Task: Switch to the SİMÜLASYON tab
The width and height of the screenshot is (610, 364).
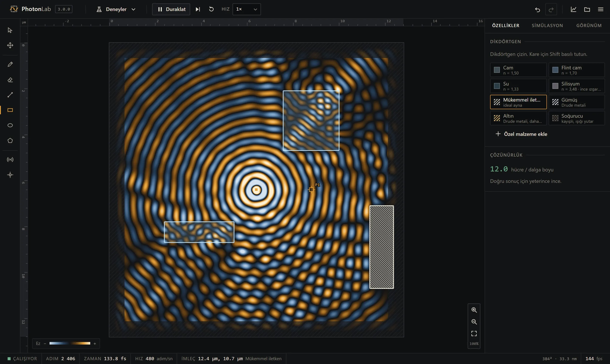Action: pos(547,26)
